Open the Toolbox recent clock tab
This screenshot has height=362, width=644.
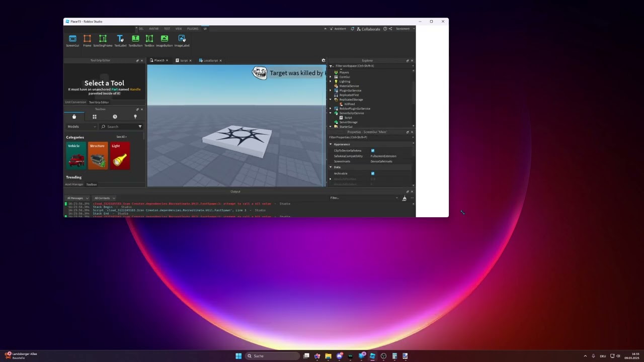[115, 117]
